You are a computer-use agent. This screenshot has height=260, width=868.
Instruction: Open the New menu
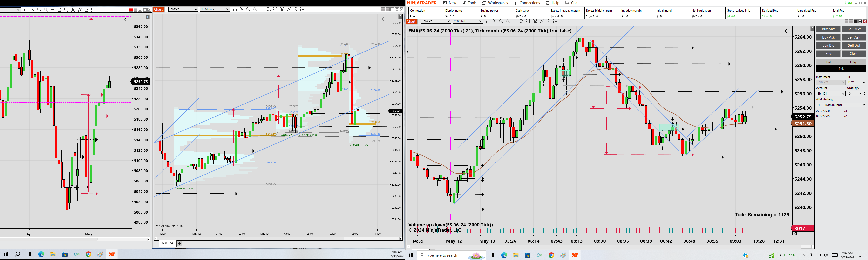coord(449,3)
